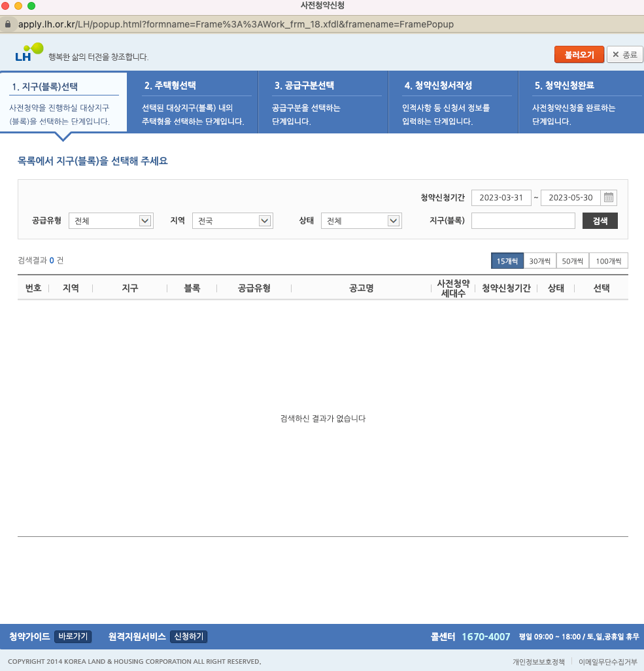The height and width of the screenshot is (671, 644).
Task: Click the 검색하신 결과가 없습니다 message
Action: (x=322, y=419)
